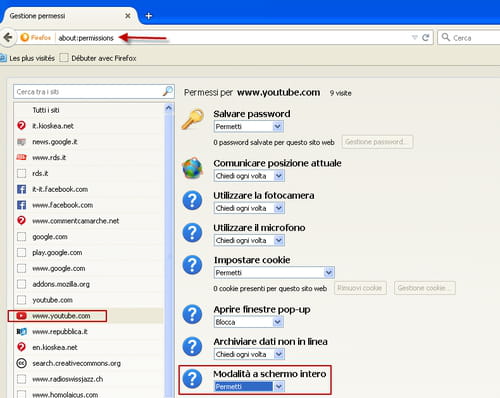Select www.radioswissjazz.ch in site list

point(89,379)
